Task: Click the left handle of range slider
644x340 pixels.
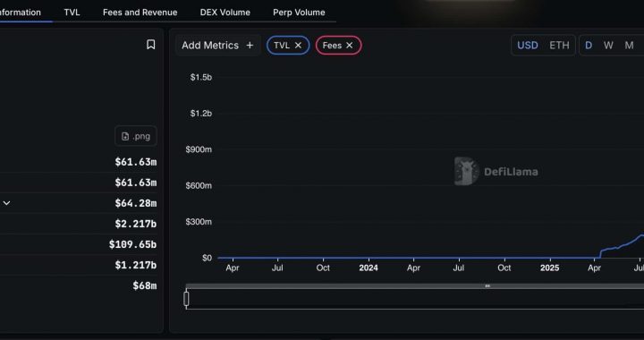Action: click(186, 299)
